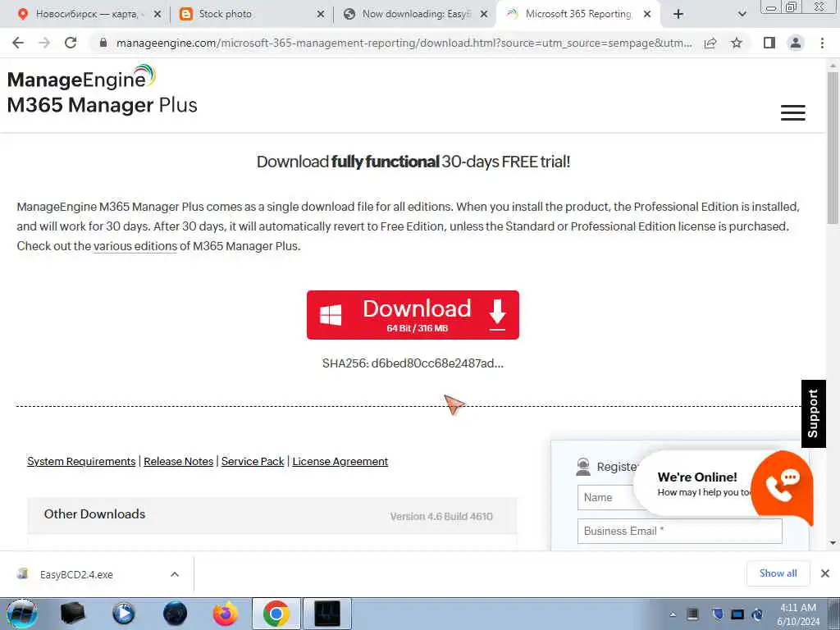
Task: Click the red Download 64 Bit button
Action: pyautogui.click(x=413, y=315)
